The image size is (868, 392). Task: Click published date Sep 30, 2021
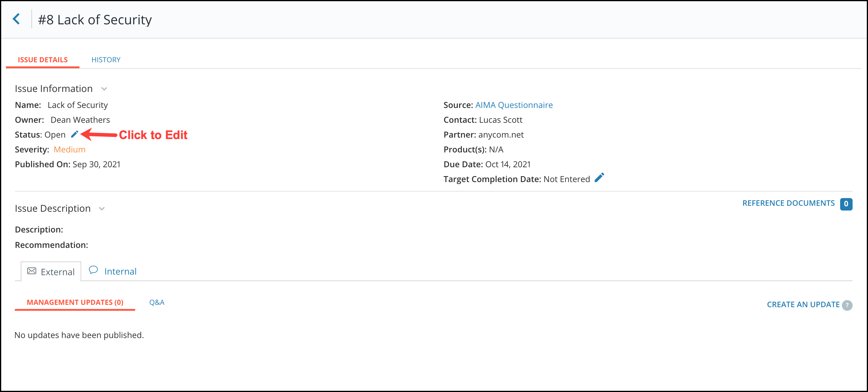click(x=96, y=165)
